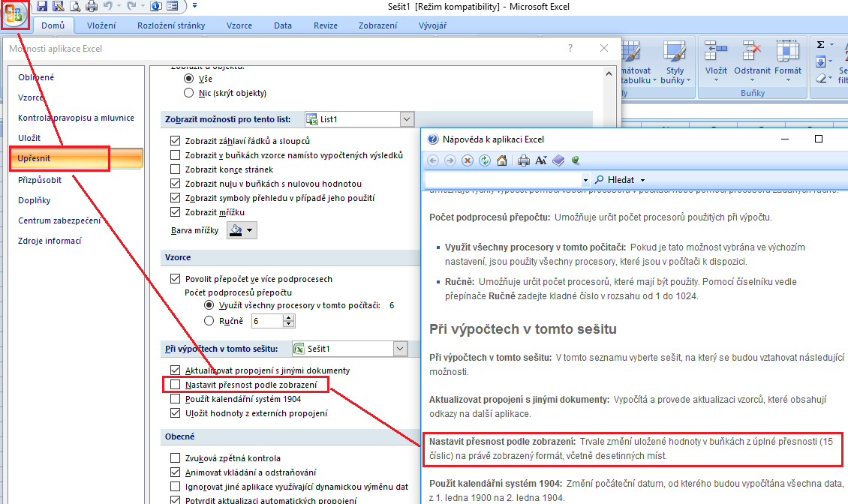Enable Zobrazit konce stránek checkbox
The width and height of the screenshot is (848, 504).
[x=175, y=169]
